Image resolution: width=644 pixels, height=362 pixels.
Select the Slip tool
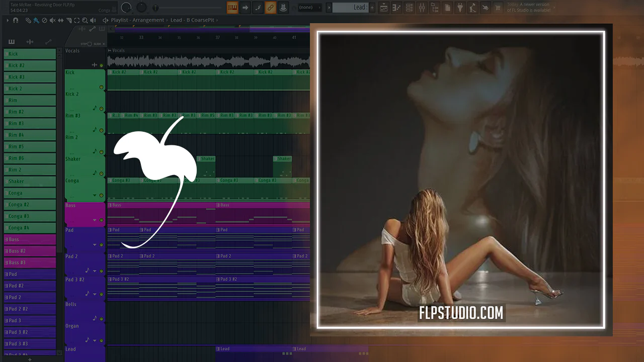(x=60, y=20)
